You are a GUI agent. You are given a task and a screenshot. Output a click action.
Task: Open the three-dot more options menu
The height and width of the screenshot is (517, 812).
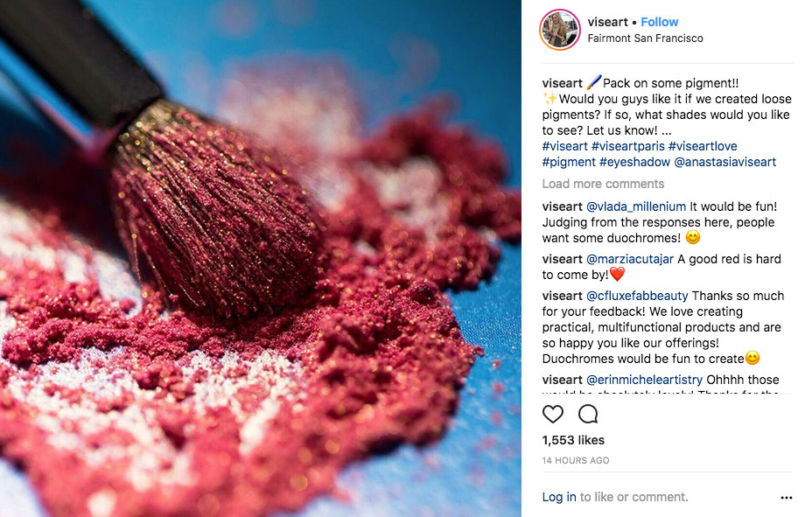click(786, 498)
